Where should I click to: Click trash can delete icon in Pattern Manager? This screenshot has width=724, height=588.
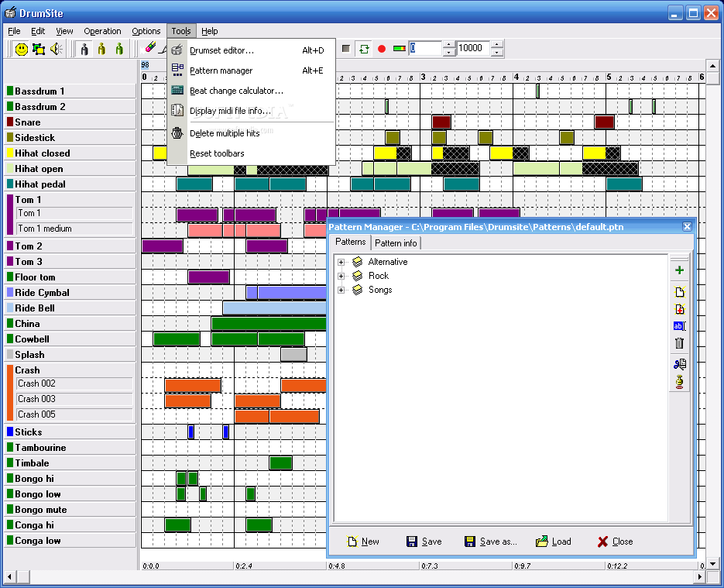pos(679,343)
